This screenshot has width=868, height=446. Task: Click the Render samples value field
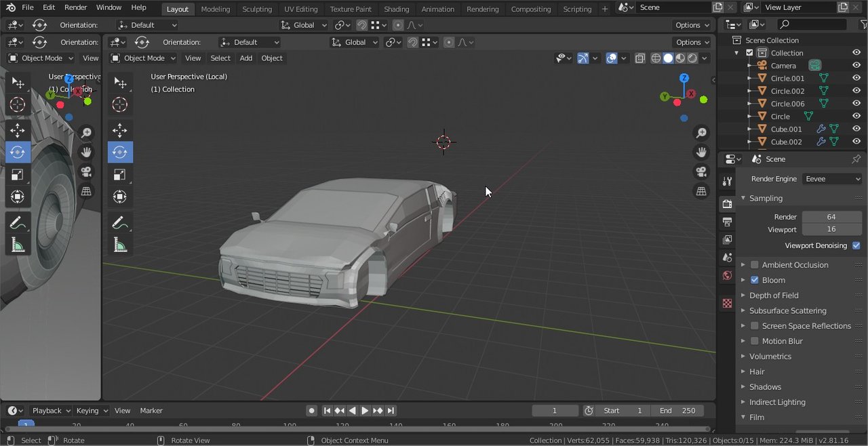coord(831,217)
